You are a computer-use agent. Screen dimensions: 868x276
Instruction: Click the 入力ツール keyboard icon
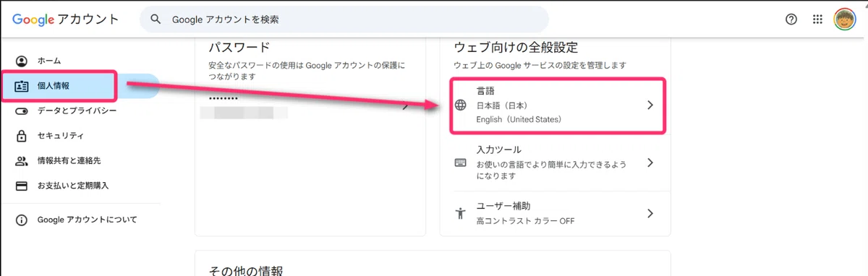pyautogui.click(x=461, y=163)
